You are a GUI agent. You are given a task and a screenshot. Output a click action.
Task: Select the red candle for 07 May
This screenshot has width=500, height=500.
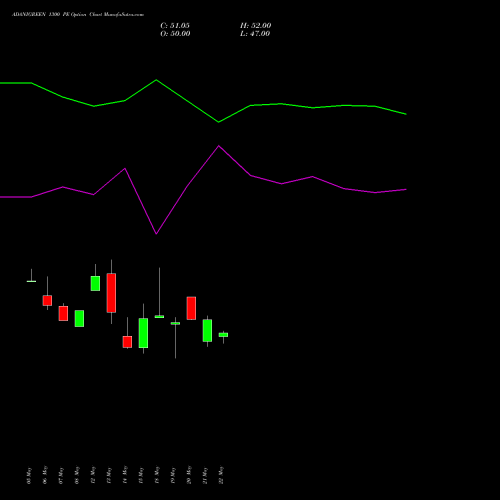pos(63,313)
